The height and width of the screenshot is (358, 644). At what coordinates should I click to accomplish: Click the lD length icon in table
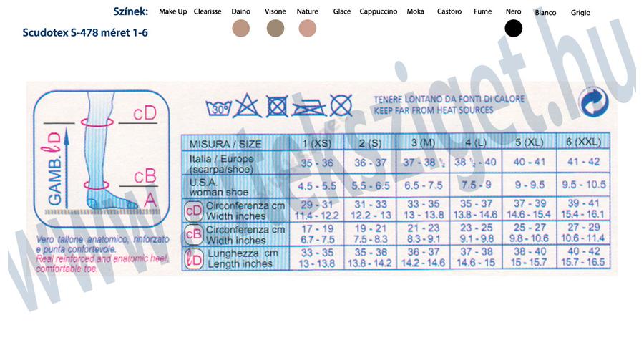[x=193, y=259]
